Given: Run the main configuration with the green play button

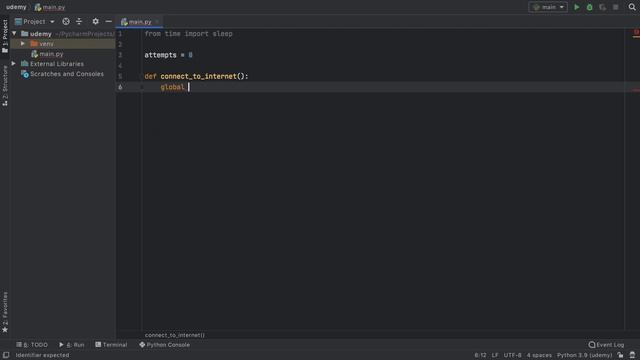Looking at the screenshot, I should pyautogui.click(x=576, y=7).
